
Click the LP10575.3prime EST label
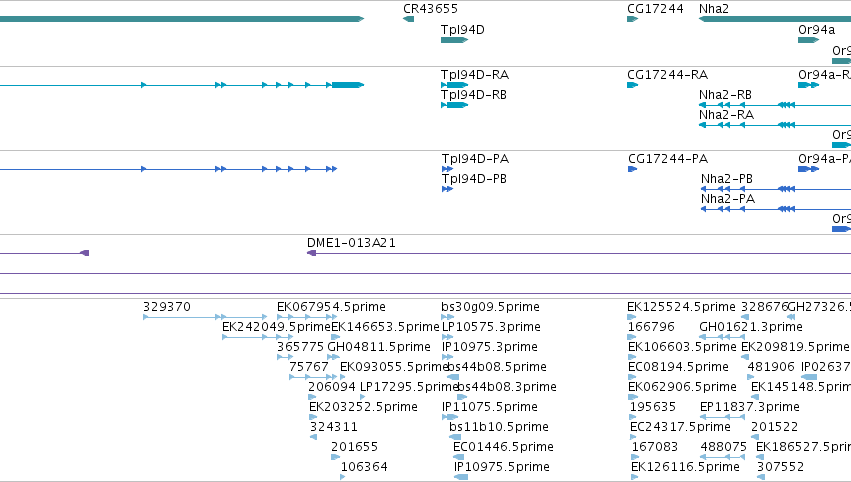[x=491, y=327]
